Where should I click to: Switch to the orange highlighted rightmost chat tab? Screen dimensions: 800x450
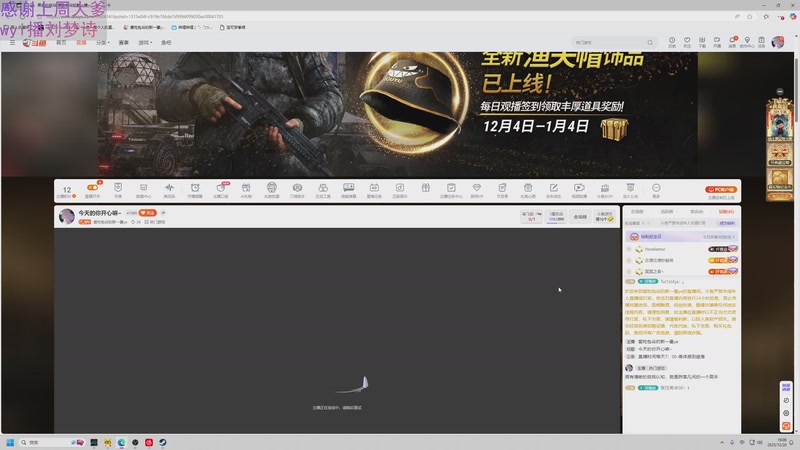point(726,211)
